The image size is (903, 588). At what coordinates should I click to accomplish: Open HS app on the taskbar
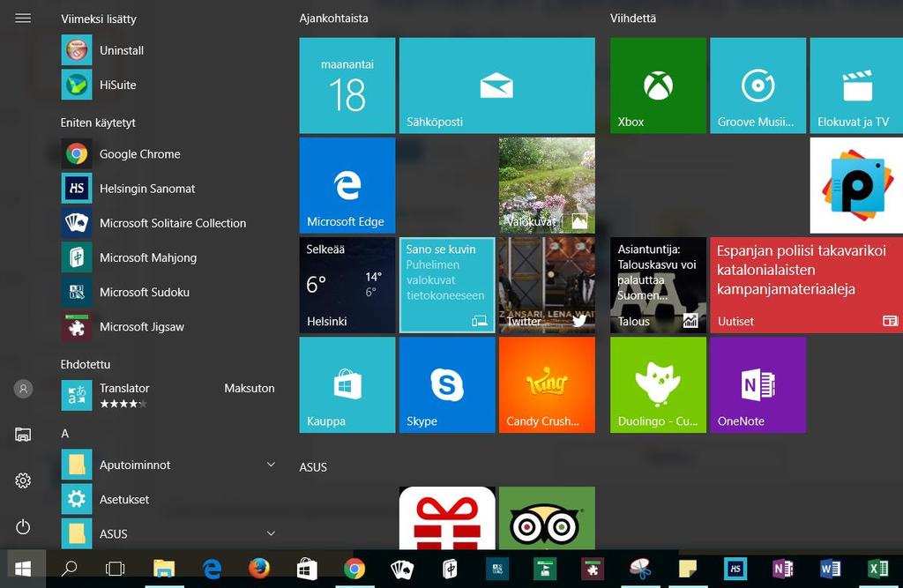(735, 569)
